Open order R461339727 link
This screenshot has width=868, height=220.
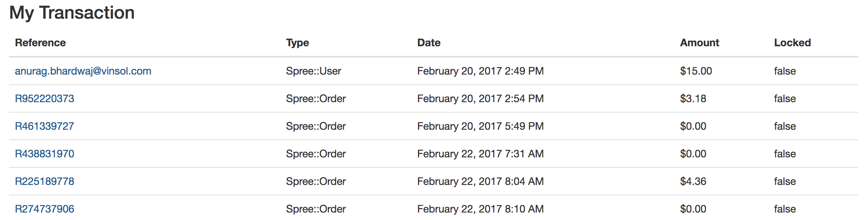pyautogui.click(x=44, y=126)
